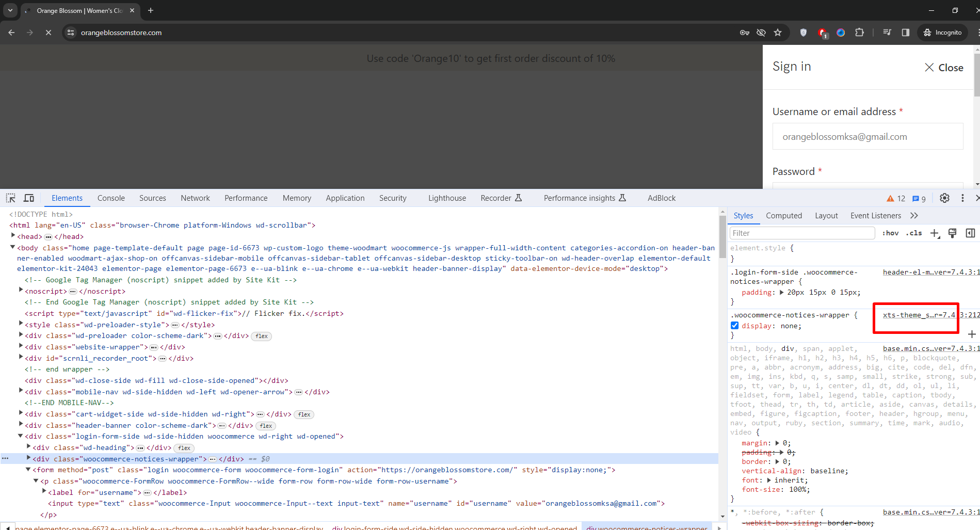Click the Incognito profile button

point(943,33)
